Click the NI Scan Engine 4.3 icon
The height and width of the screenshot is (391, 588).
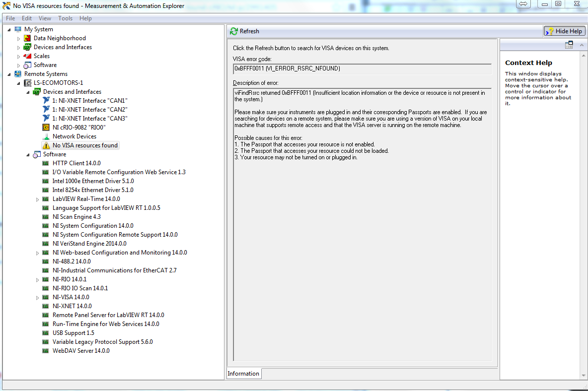pyautogui.click(x=45, y=216)
